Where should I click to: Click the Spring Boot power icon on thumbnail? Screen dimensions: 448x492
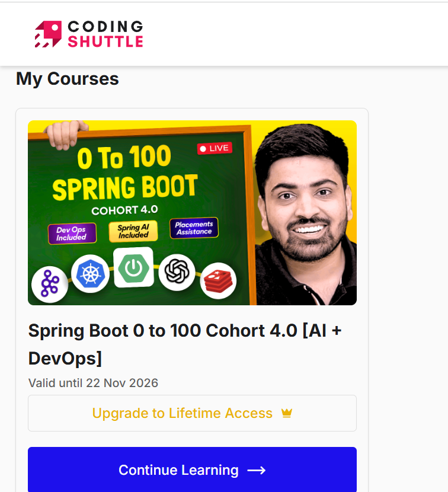pos(134,268)
